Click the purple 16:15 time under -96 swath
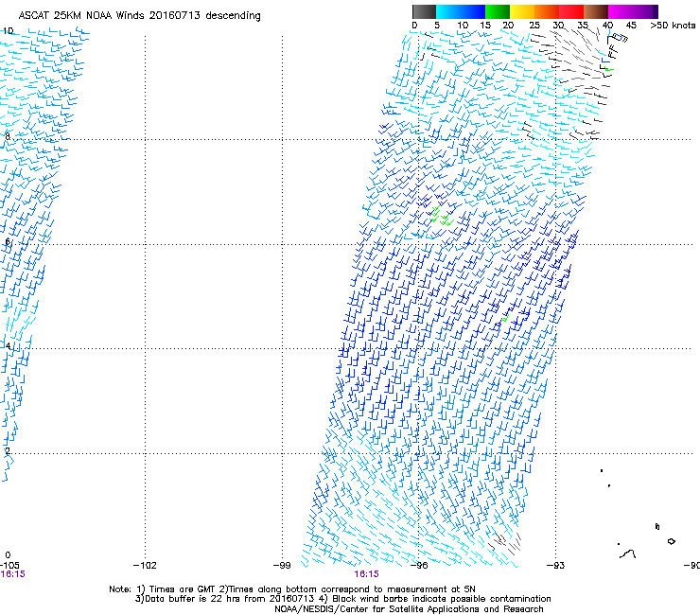The height and width of the screenshot is (615, 700). click(366, 574)
